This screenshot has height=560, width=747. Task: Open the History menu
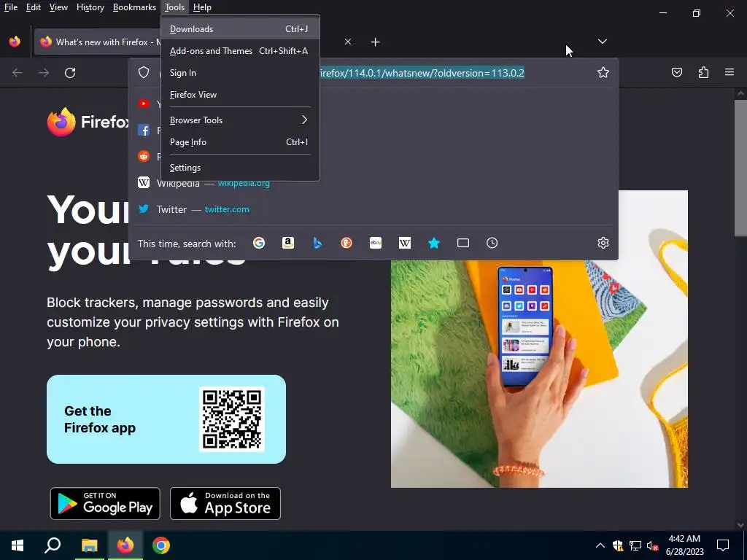(x=90, y=7)
